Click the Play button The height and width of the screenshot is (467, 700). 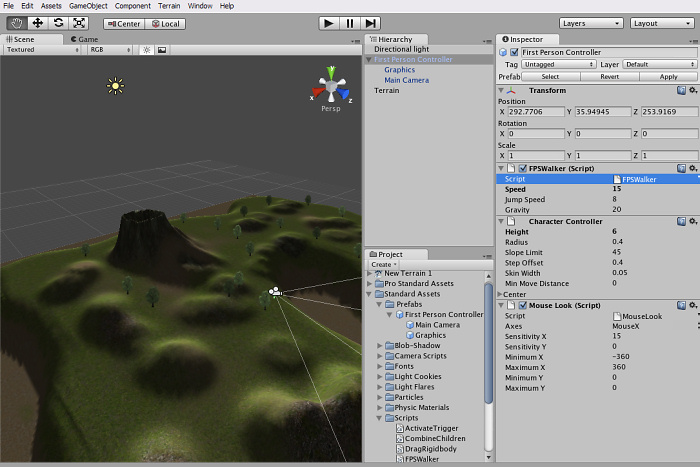[x=329, y=23]
